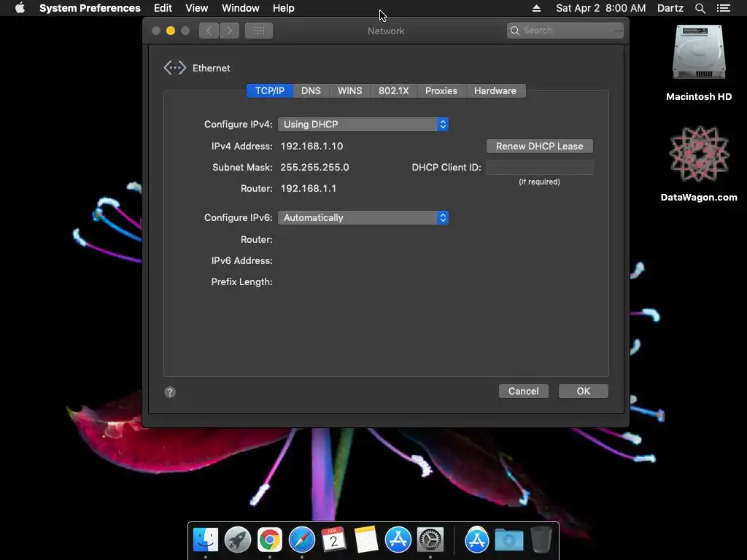This screenshot has width=747, height=560.
Task: Open Notes from the Dock
Action: click(366, 540)
